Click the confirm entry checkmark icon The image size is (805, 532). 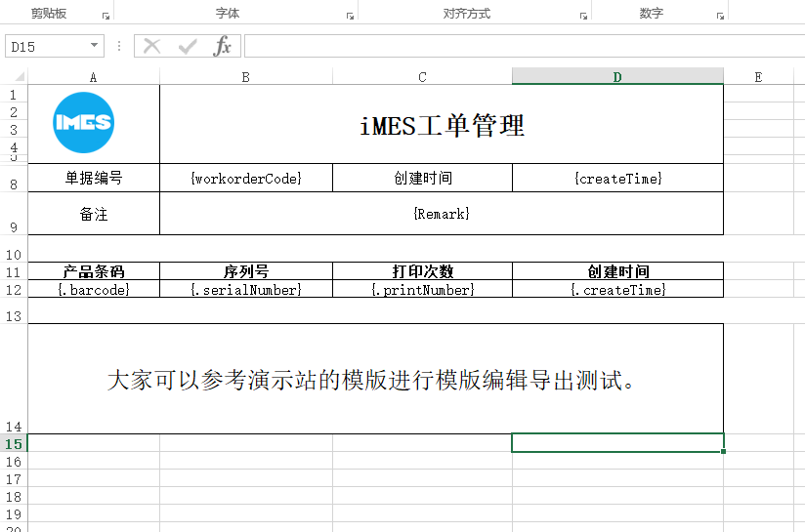tap(188, 47)
